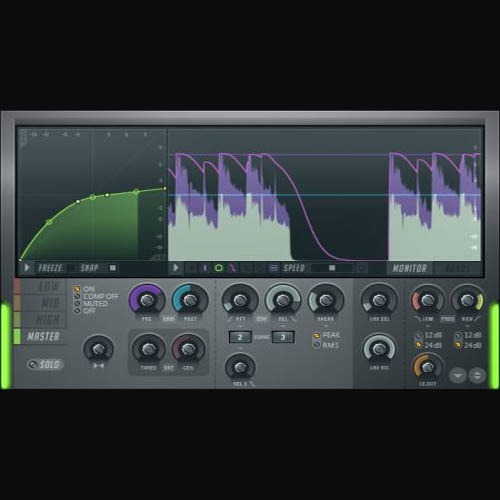Toggle the SOLO switch
Viewport: 500px width, 500px height.
coord(45,364)
